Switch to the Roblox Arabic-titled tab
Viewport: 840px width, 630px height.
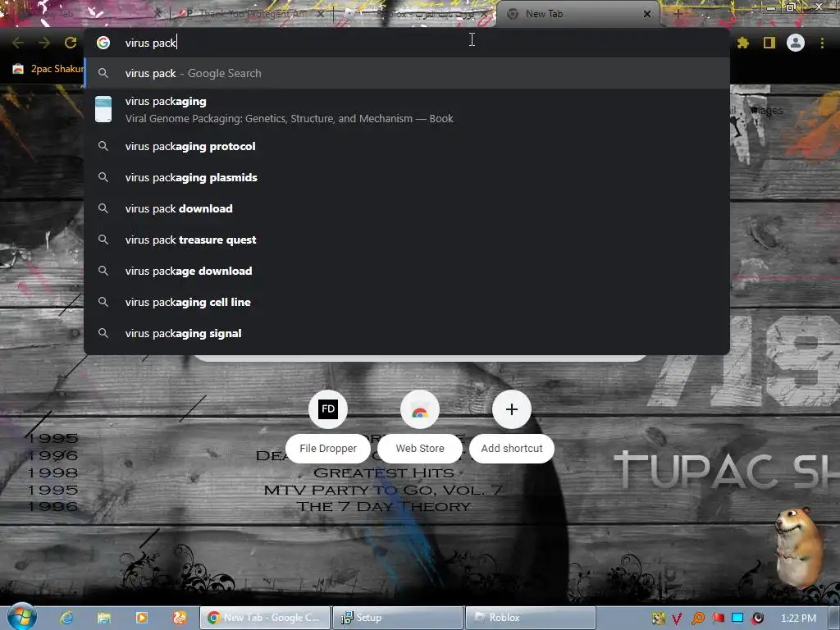pyautogui.click(x=415, y=14)
